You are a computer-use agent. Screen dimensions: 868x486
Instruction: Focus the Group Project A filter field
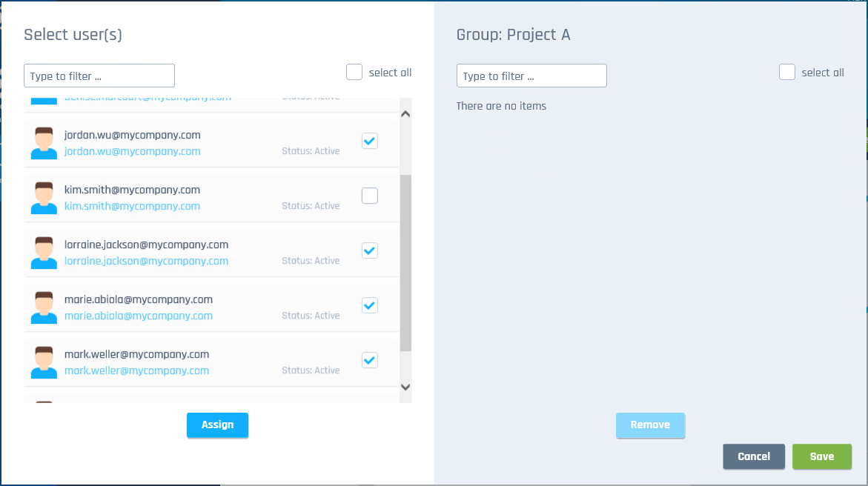point(531,76)
